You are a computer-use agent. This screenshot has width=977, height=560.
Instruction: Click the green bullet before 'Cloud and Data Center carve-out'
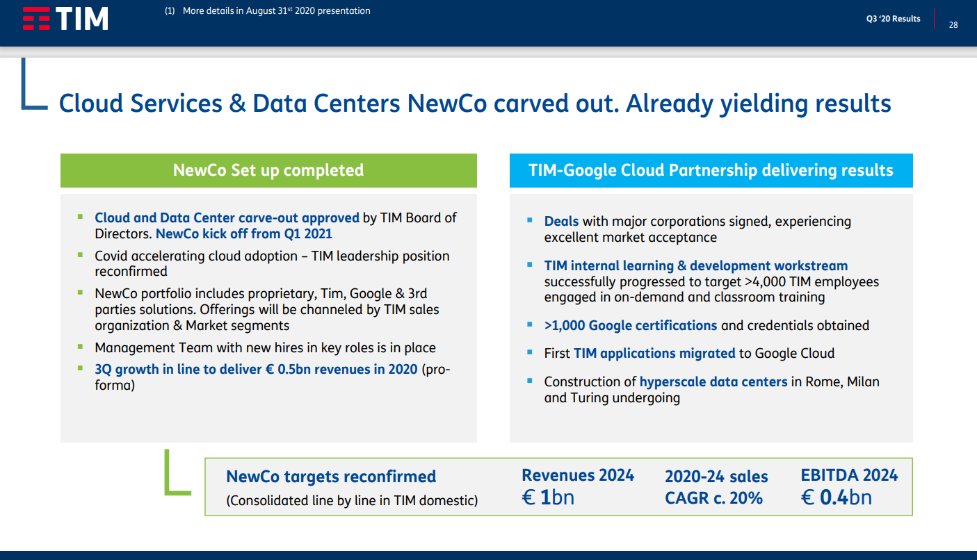(80, 217)
